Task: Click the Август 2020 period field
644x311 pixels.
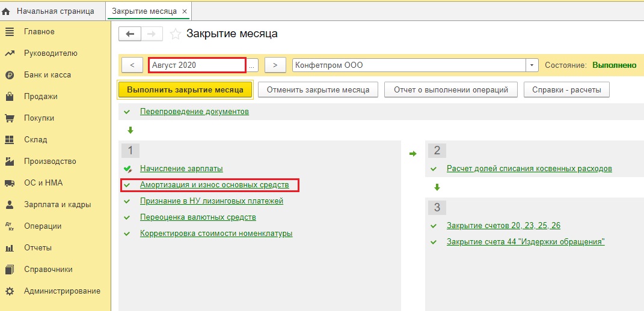Action: point(197,65)
